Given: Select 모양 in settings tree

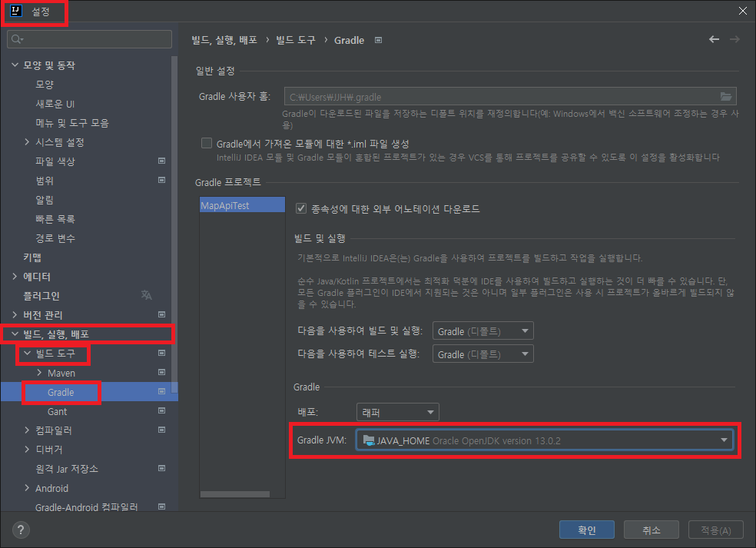Looking at the screenshot, I should (x=45, y=84).
